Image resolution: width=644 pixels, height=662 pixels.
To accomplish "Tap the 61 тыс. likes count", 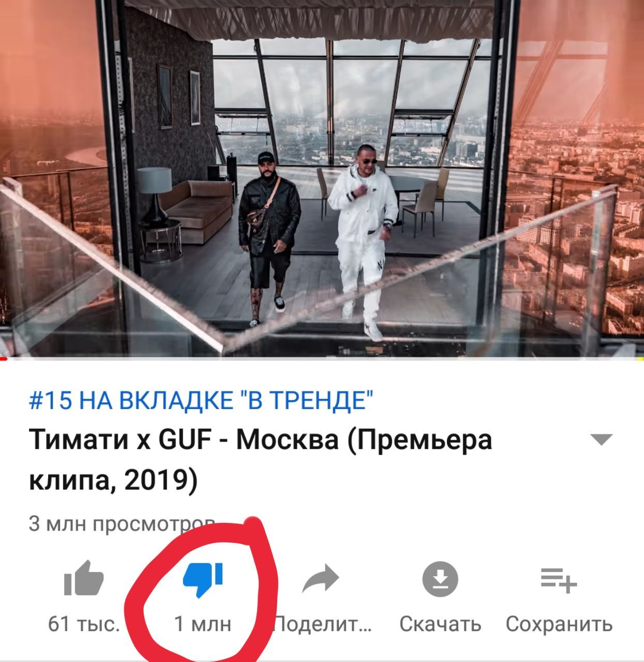I will (x=84, y=624).
